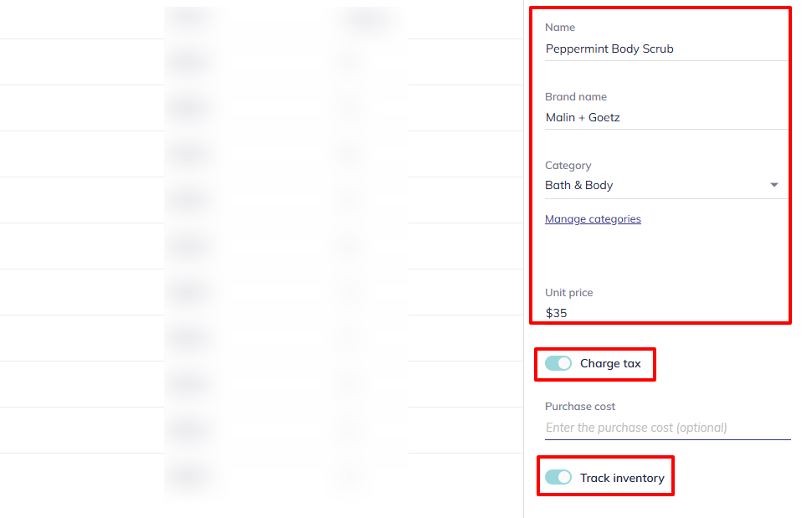
Task: Click the Malin + Goetz brand field
Action: (583, 117)
